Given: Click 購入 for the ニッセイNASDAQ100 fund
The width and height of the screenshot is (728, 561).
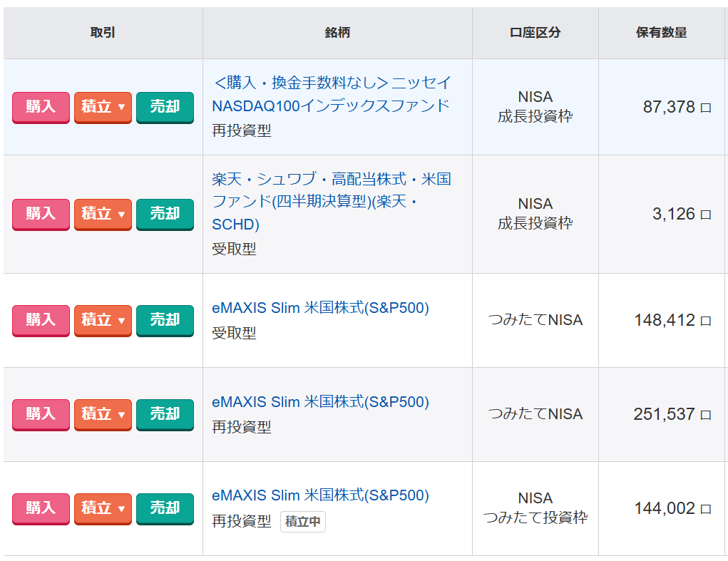Looking at the screenshot, I should pos(41,107).
